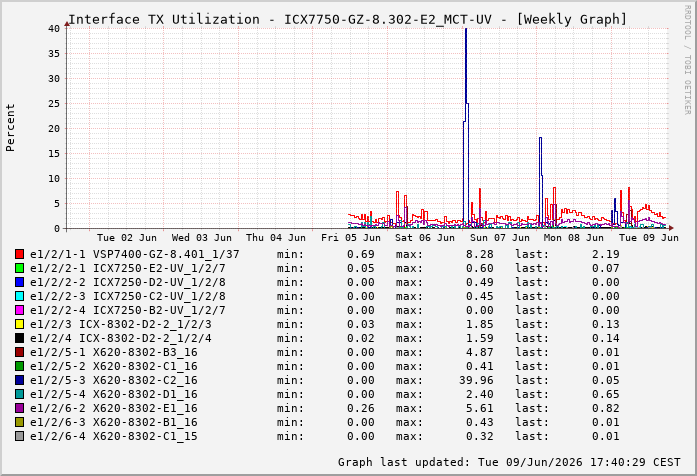Select legend label e1/2/6-4 X620-8302-C1_15

(x=114, y=436)
